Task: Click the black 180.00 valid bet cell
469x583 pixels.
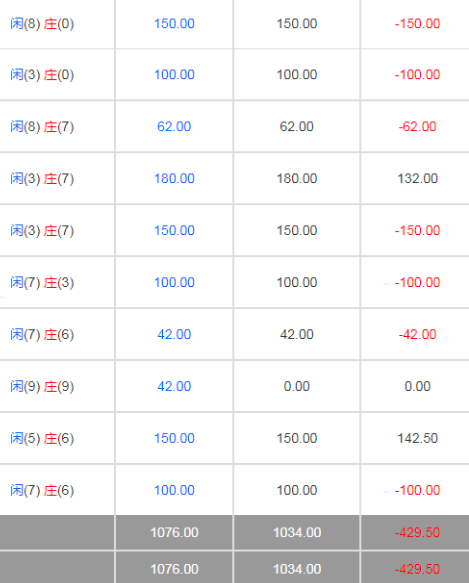Action: tap(296, 178)
